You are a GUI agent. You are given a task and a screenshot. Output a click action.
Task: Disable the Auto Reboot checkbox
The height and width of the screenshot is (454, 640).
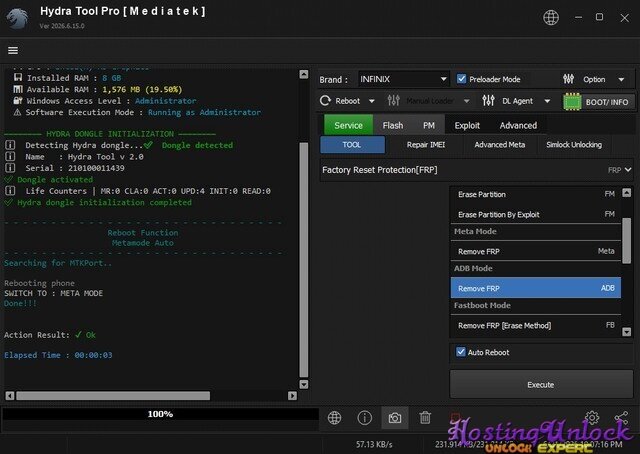[x=460, y=352]
